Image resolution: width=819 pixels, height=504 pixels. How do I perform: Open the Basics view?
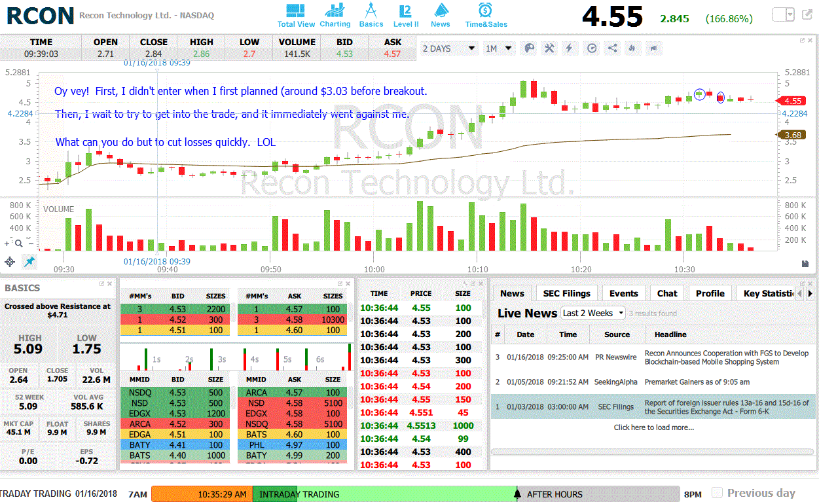371,15
